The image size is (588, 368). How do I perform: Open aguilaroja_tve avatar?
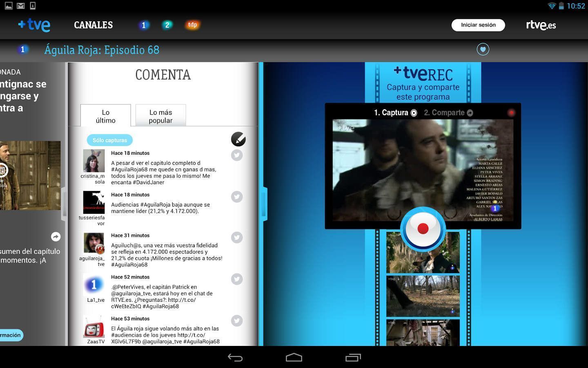(94, 243)
